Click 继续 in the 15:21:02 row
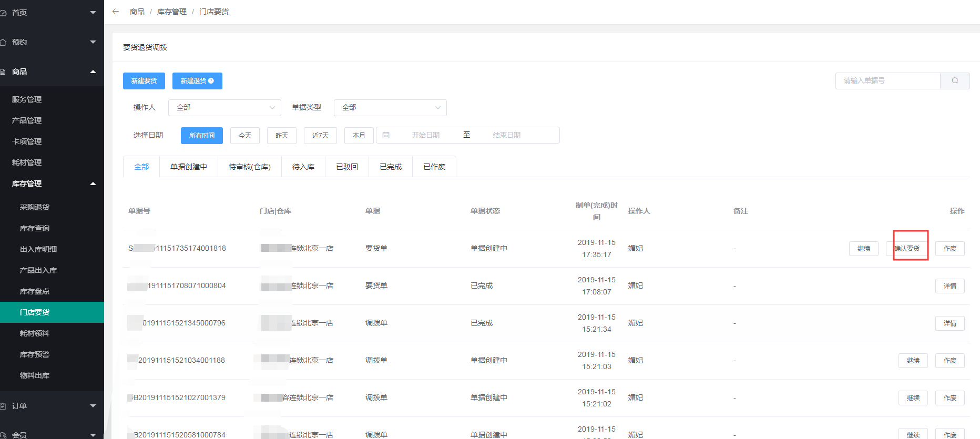The height and width of the screenshot is (439, 980). pos(913,398)
